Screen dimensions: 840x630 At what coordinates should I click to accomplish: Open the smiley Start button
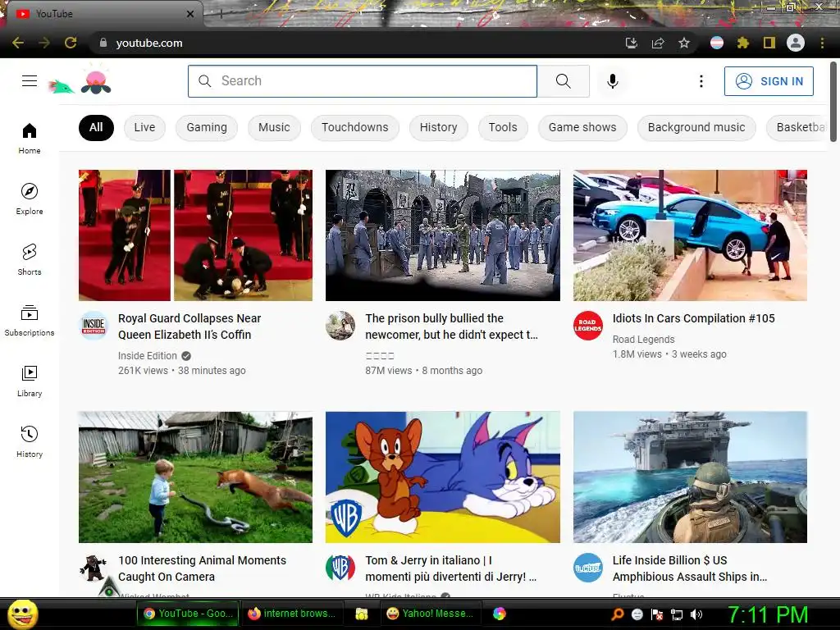point(22,614)
